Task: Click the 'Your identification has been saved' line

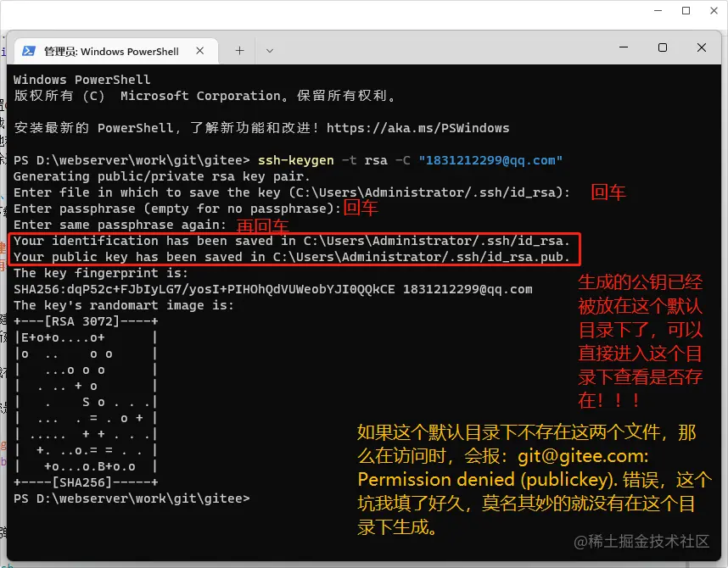Action: coord(292,241)
